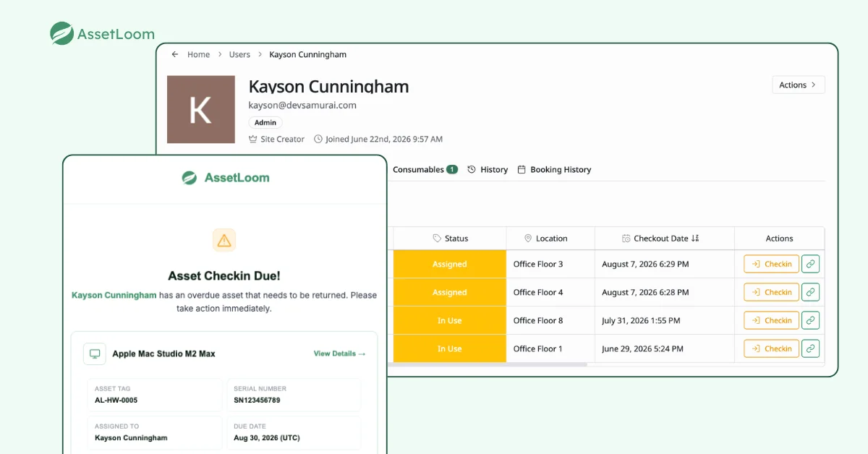The width and height of the screenshot is (868, 454).
Task: Open the link icon for Office Floor 4 row
Action: (811, 292)
